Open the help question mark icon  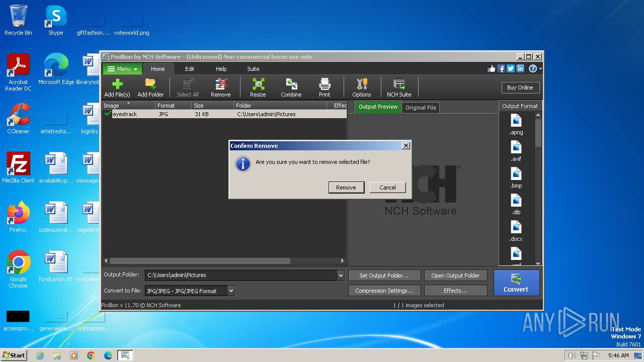pyautogui.click(x=533, y=68)
